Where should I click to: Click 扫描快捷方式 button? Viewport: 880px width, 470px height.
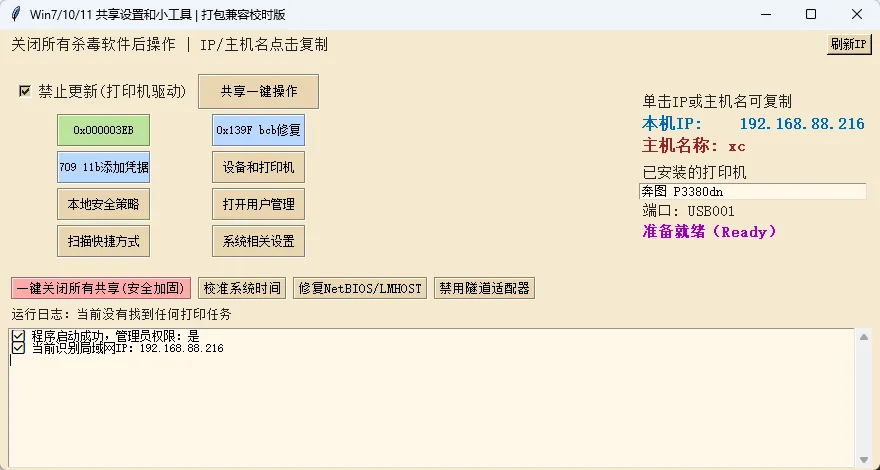(x=103, y=241)
